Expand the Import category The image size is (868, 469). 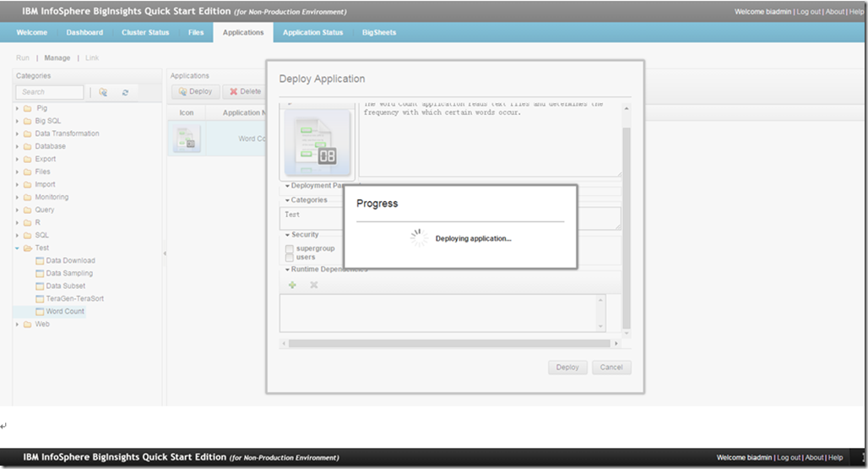pos(17,185)
